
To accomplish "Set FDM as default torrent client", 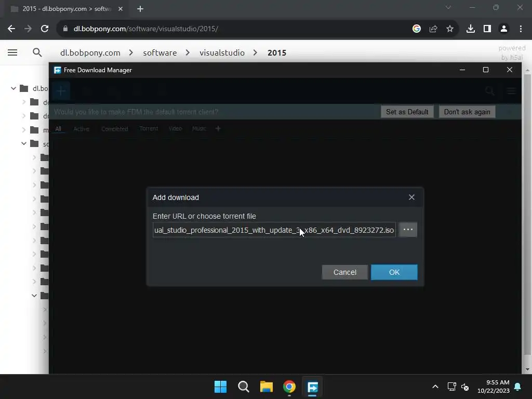I will pos(407,112).
